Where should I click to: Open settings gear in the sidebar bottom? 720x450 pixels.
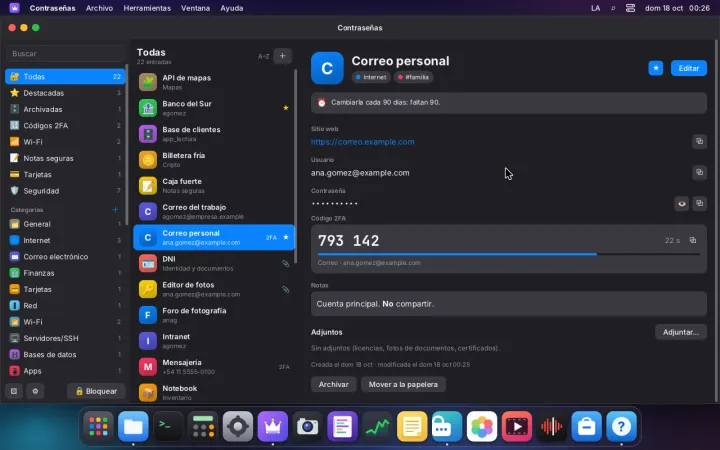[35, 391]
